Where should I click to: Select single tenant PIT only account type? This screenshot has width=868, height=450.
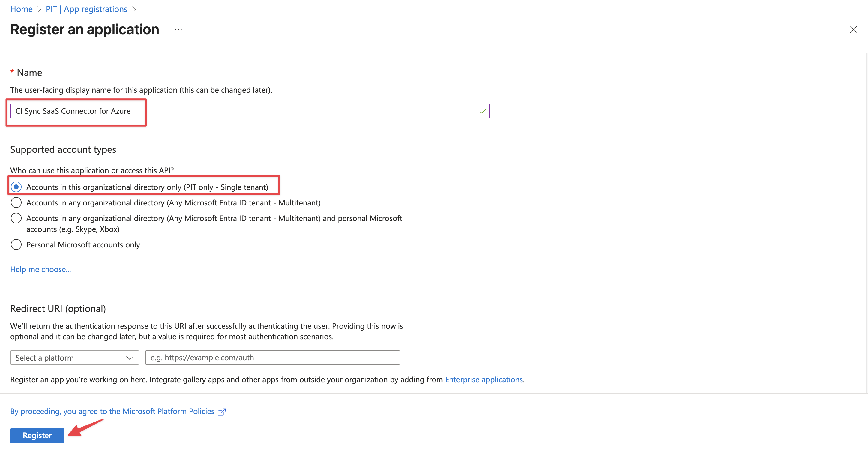click(16, 187)
